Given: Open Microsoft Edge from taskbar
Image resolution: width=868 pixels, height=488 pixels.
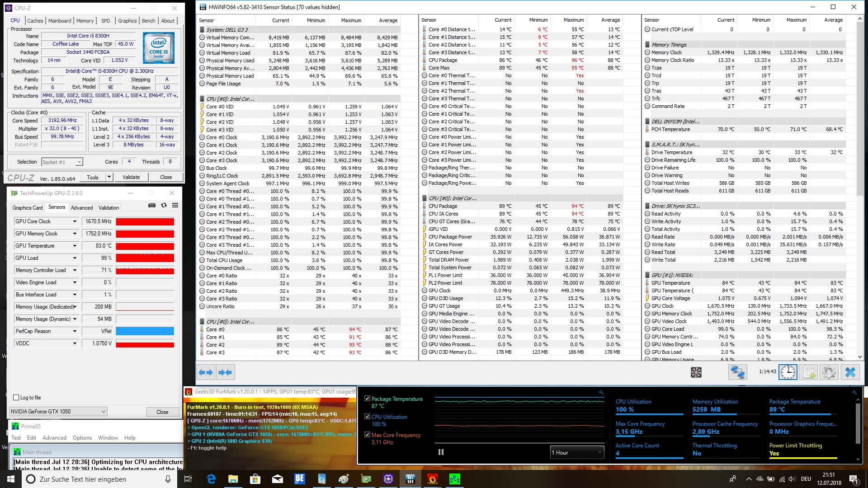Looking at the screenshot, I should tap(211, 479).
